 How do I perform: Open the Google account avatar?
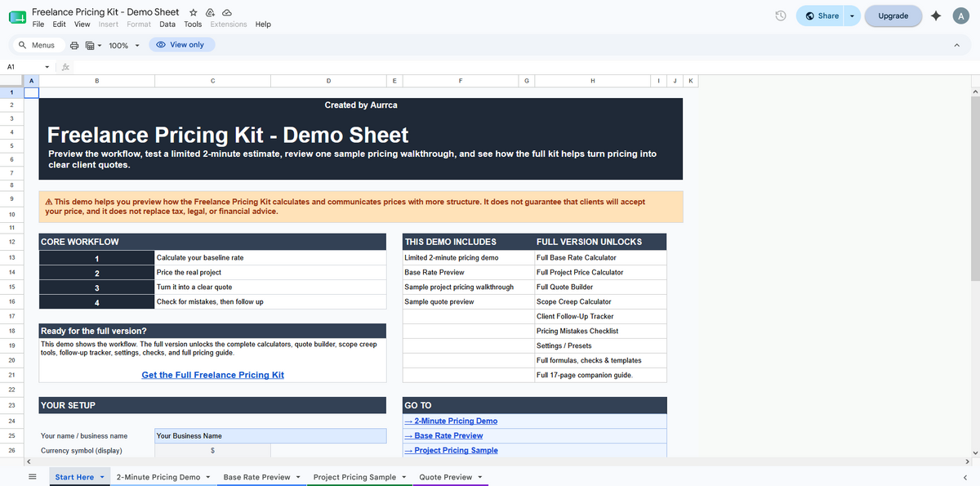[960, 16]
